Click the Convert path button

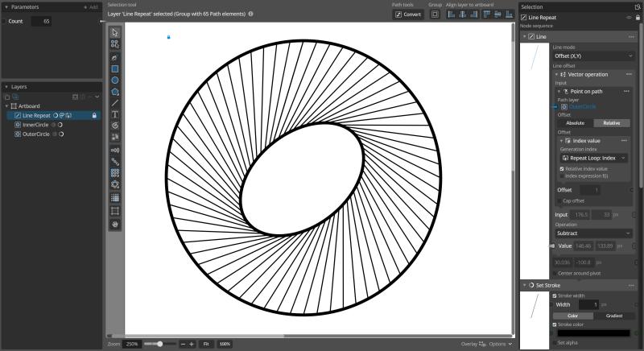[x=408, y=14]
